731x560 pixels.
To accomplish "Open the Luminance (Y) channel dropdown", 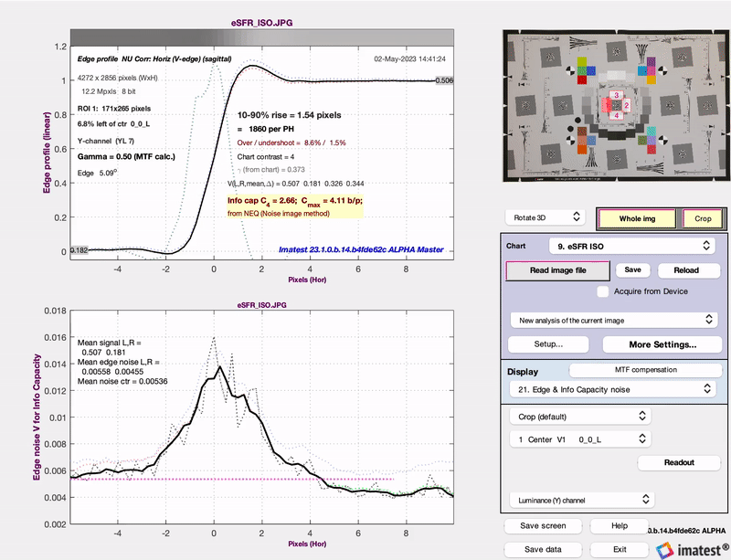I will coord(582,501).
